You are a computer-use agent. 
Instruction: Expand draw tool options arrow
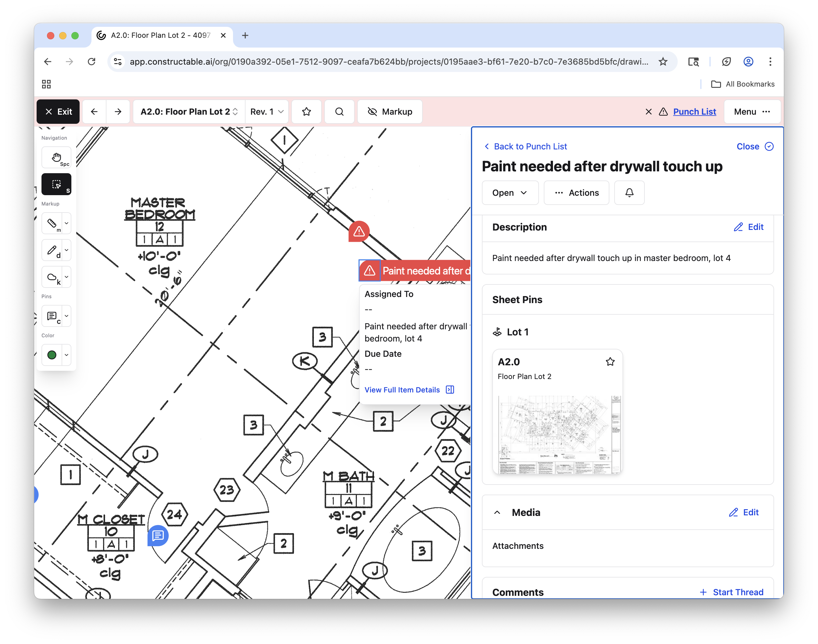[66, 250]
